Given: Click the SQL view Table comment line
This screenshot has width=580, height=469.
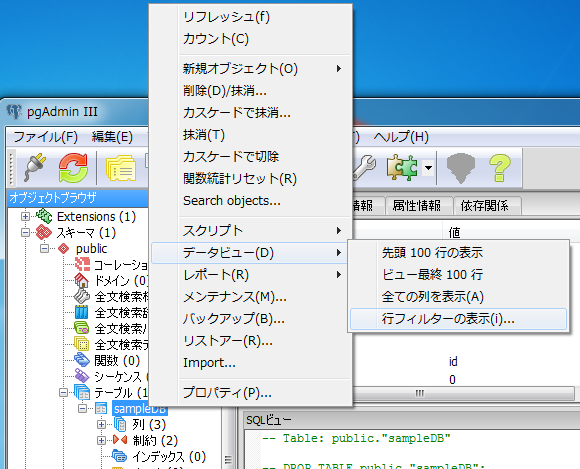Looking at the screenshot, I should pos(356,438).
